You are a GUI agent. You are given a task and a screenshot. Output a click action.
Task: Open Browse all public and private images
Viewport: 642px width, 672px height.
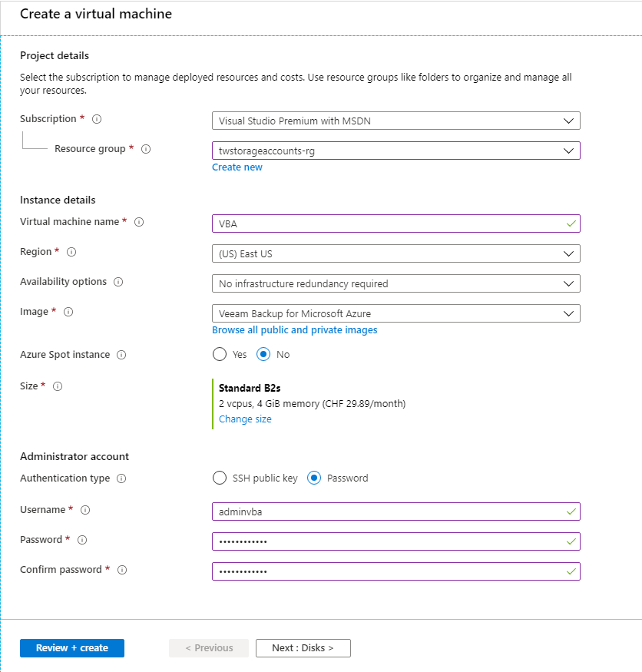295,330
